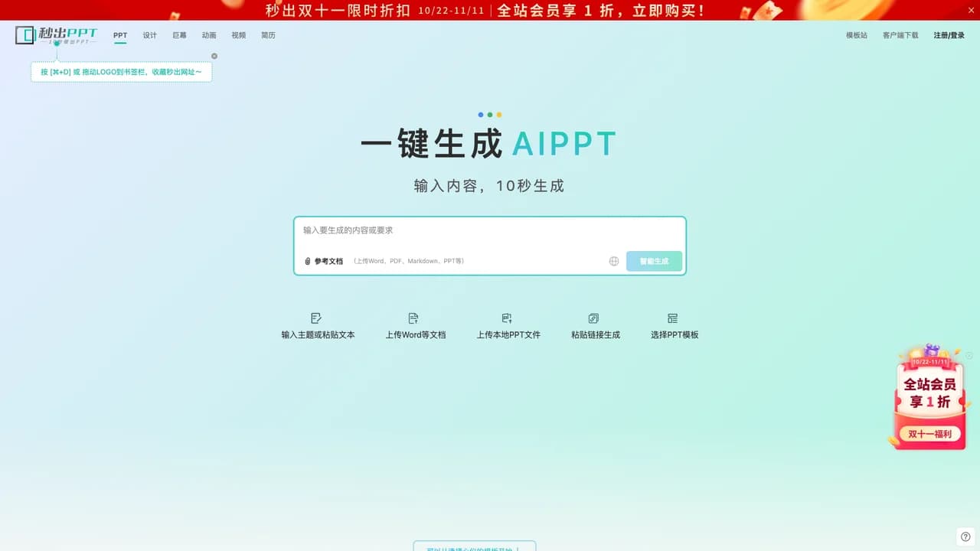Screen dimensions: 980x551
Task: Switch to the 巨幕 tab
Action: [x=179, y=35]
